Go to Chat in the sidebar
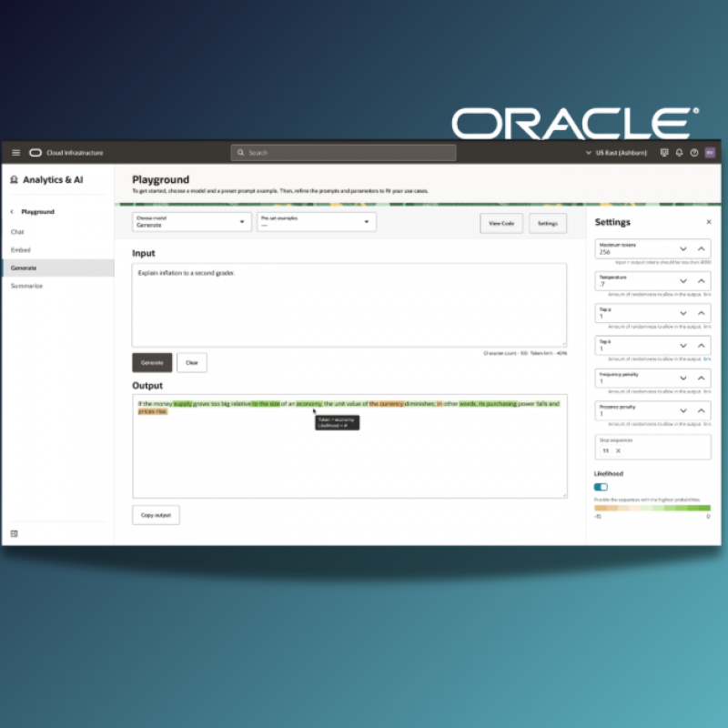The height and width of the screenshot is (728, 728). pos(17,232)
